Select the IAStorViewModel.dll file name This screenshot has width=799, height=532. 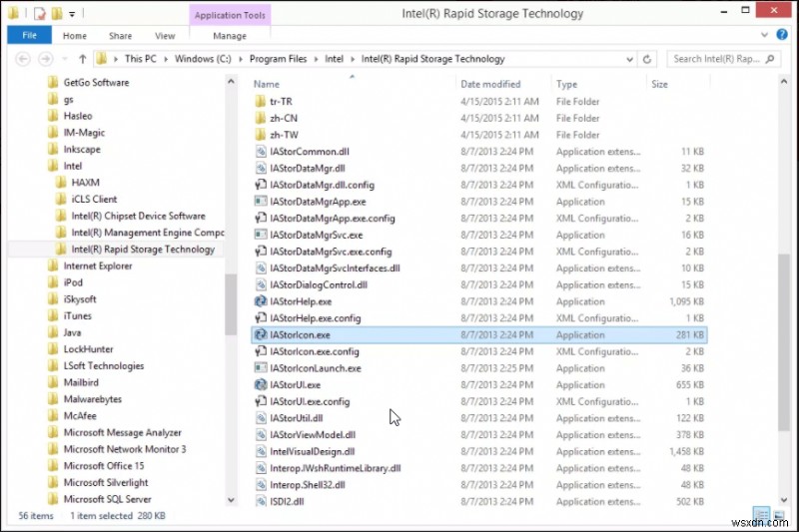coord(313,435)
